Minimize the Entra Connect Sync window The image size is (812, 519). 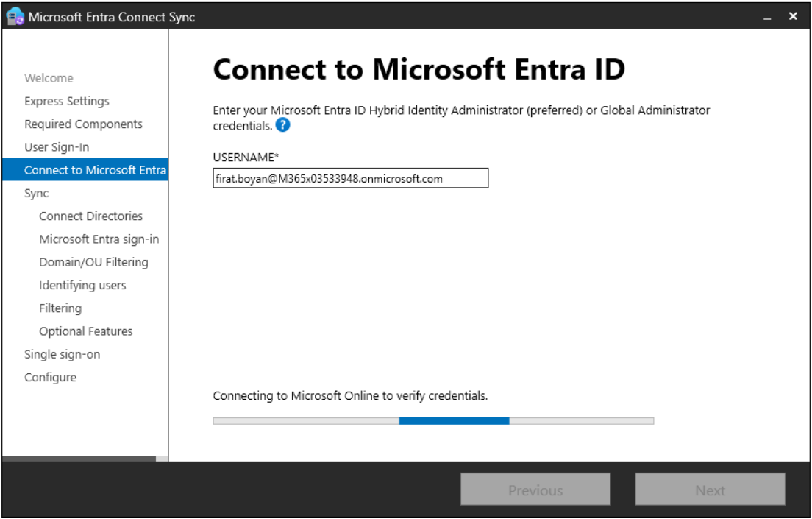[767, 17]
